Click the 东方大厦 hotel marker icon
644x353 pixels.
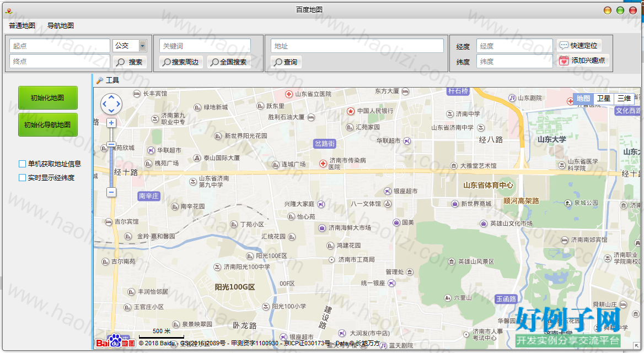(405, 91)
